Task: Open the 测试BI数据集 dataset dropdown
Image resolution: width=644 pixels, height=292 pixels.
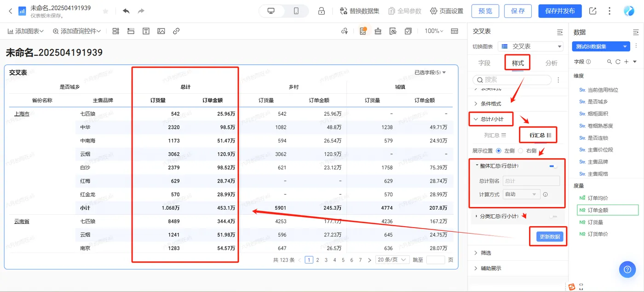Action: [601, 46]
